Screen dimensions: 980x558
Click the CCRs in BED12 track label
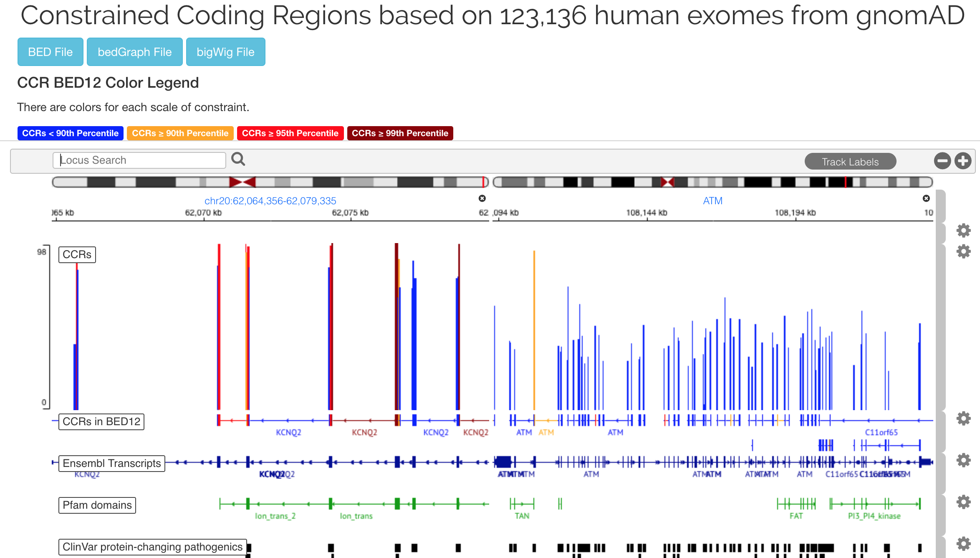pyautogui.click(x=101, y=421)
